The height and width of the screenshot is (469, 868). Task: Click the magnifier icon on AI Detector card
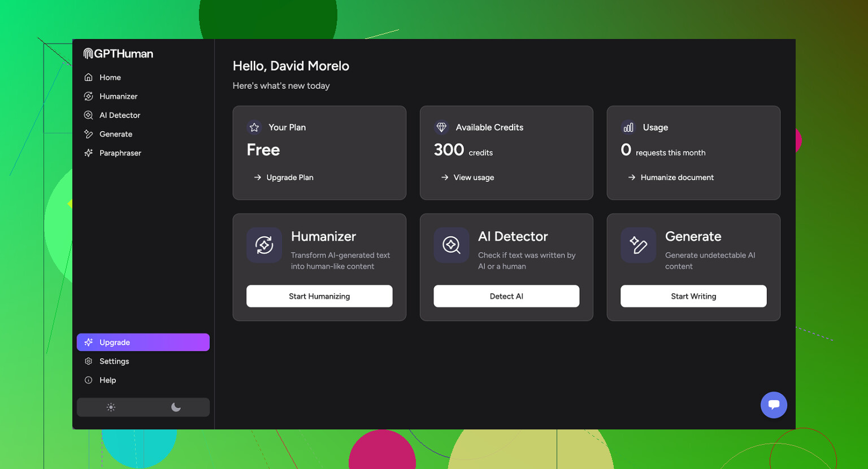click(451, 245)
